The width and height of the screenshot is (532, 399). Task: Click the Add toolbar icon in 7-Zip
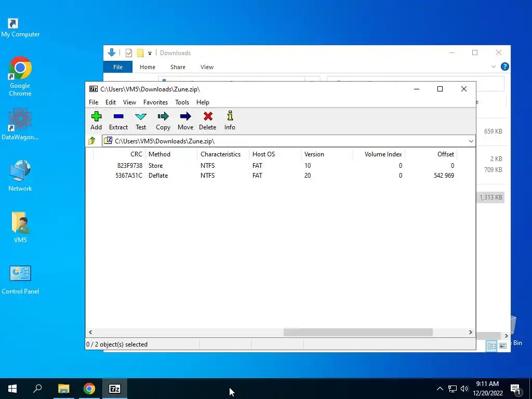pos(96,121)
